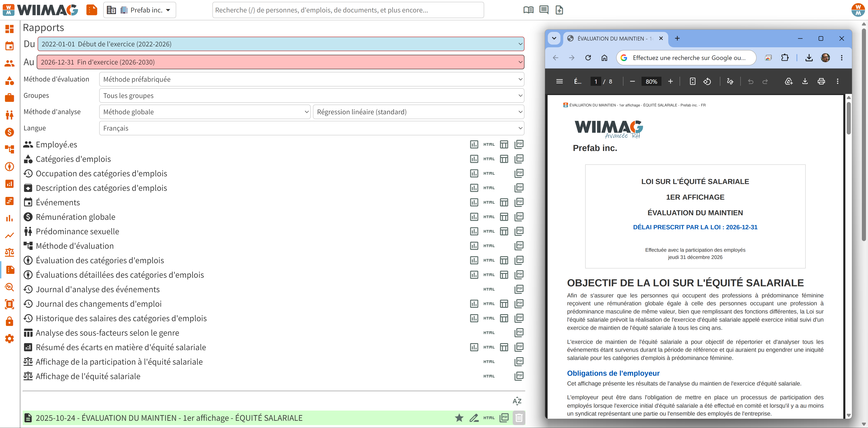The image size is (868, 428).
Task: Zoom out PDF with minus button
Action: click(632, 81)
